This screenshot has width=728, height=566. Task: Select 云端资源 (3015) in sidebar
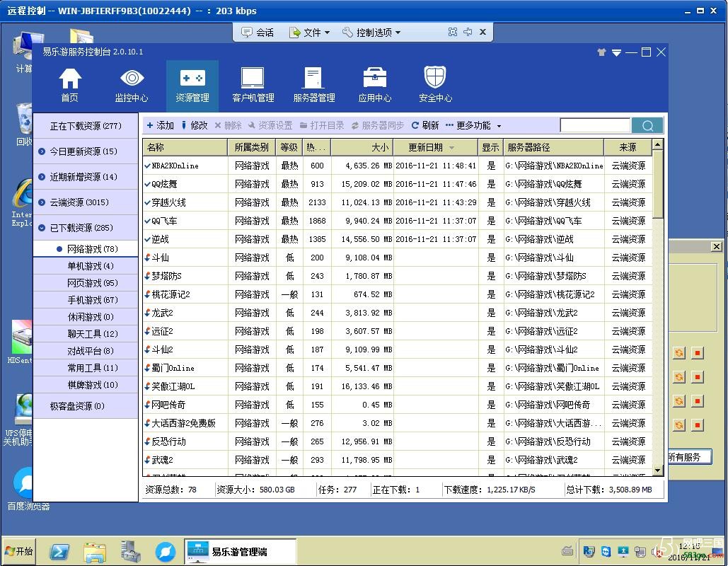(x=86, y=202)
